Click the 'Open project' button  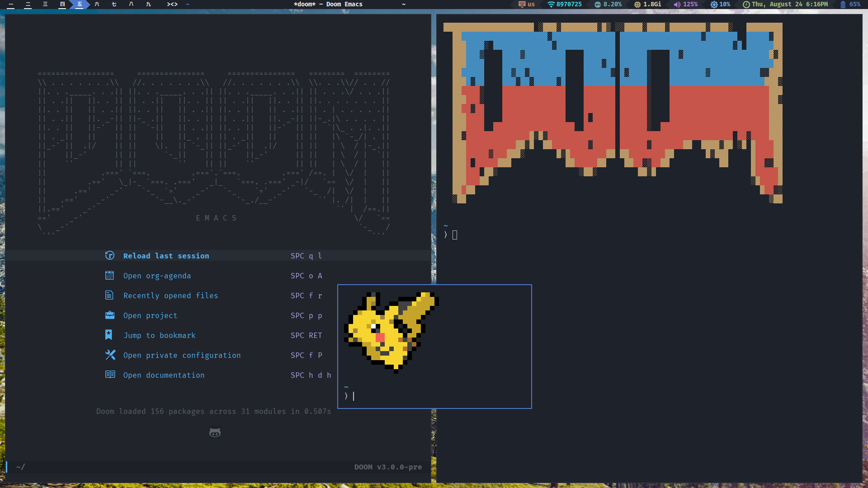(150, 315)
